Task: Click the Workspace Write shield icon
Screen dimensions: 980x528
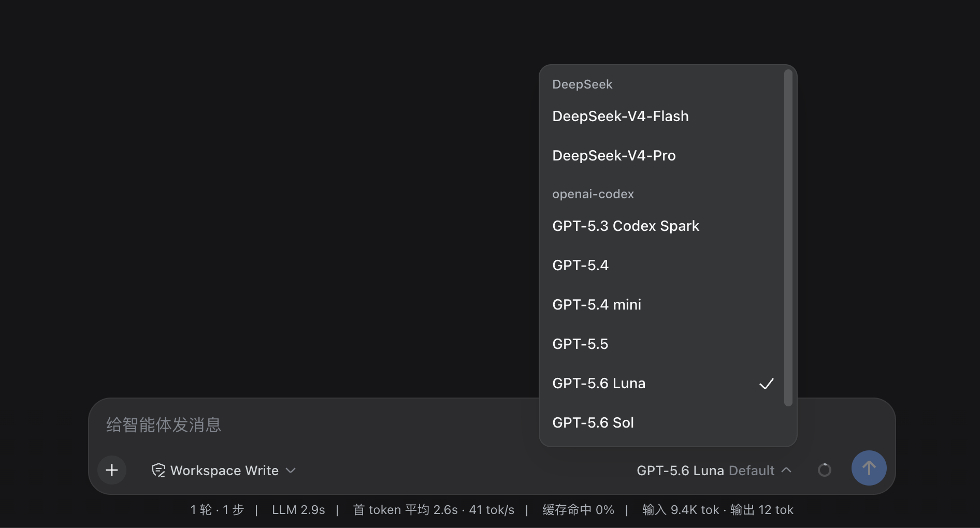Action: click(158, 470)
